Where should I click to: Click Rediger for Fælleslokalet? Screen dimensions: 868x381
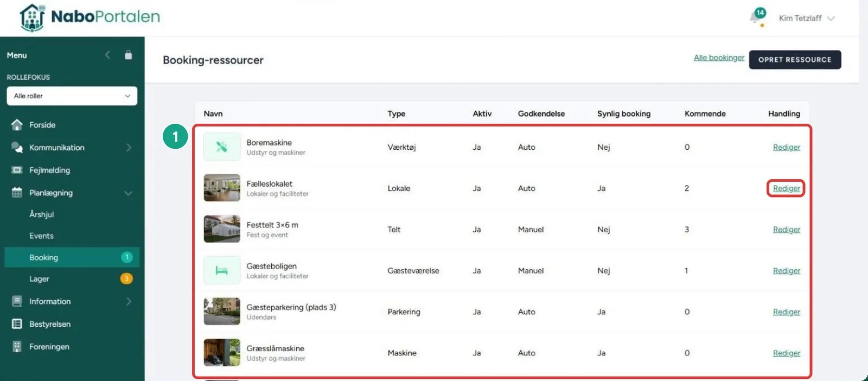pyautogui.click(x=786, y=188)
